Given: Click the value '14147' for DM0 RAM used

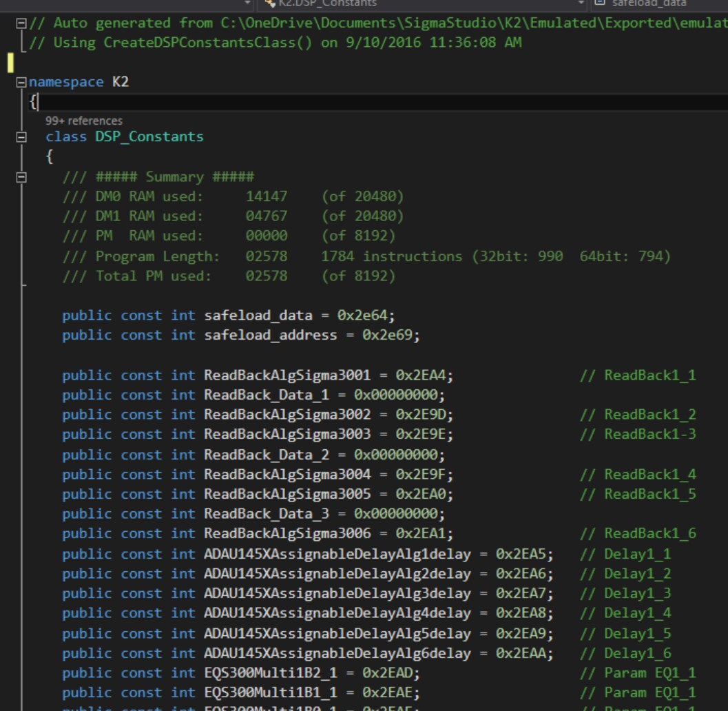Looking at the screenshot, I should click(x=267, y=196).
